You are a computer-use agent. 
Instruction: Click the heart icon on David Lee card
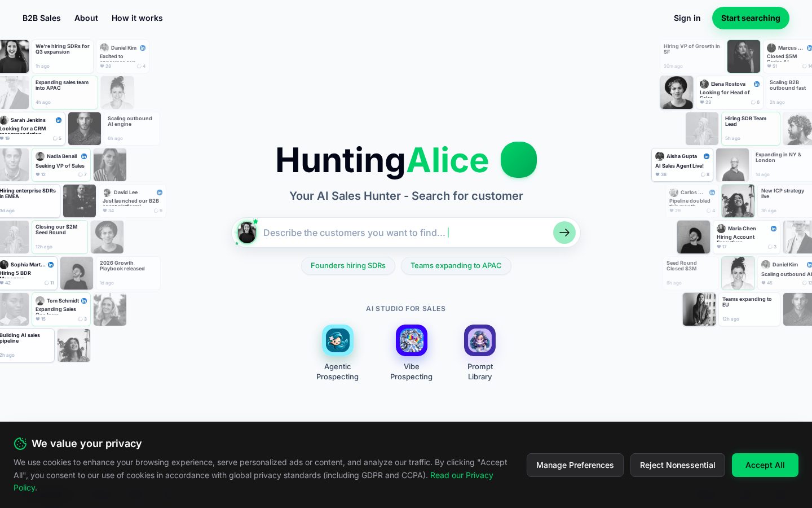coord(105,211)
